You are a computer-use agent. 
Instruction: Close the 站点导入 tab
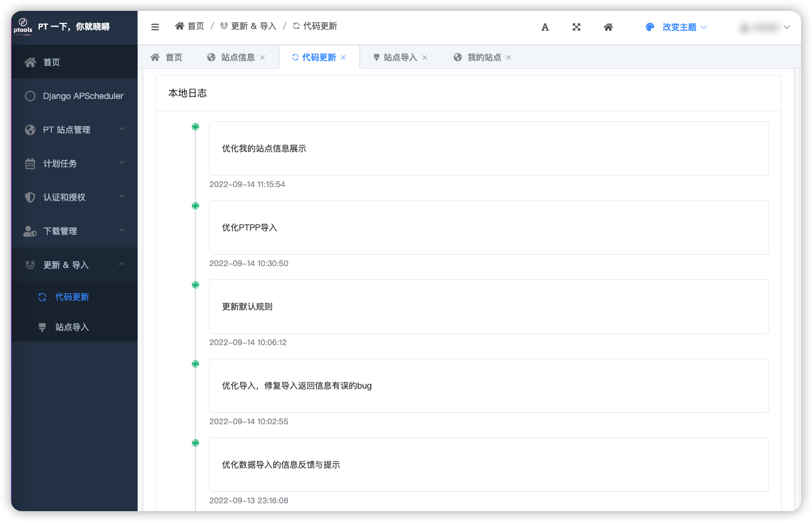[425, 57]
